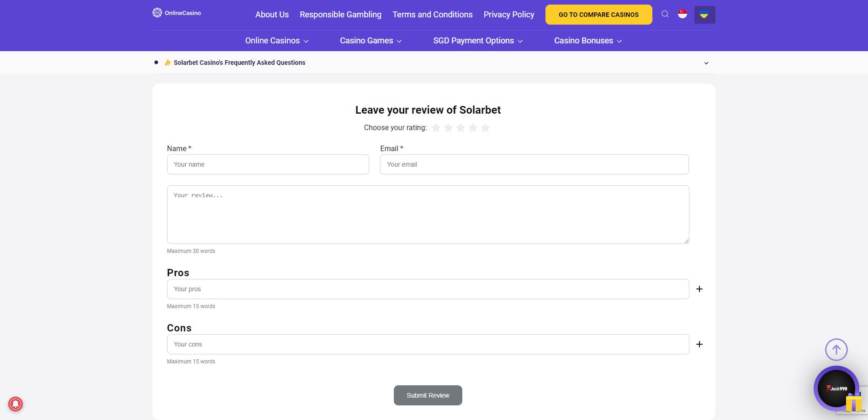Screen dimensions: 868x420
Task: Focus the Your name input field
Action: [268, 164]
